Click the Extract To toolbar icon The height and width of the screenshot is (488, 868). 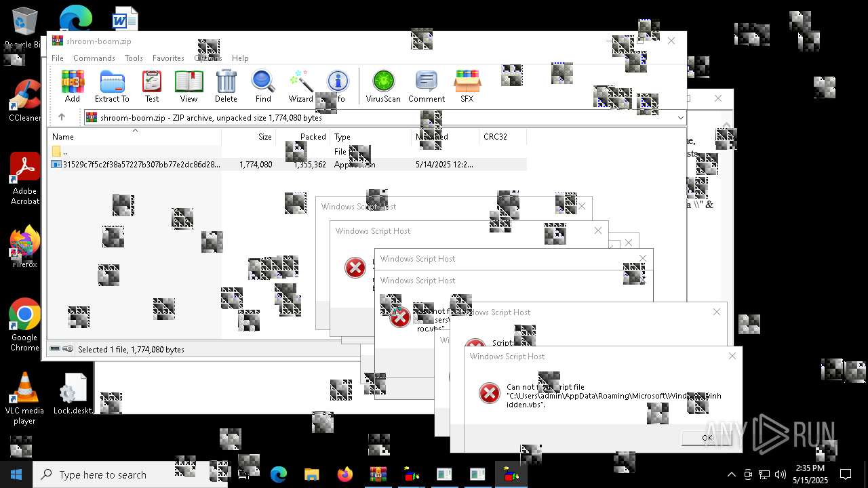112,86
